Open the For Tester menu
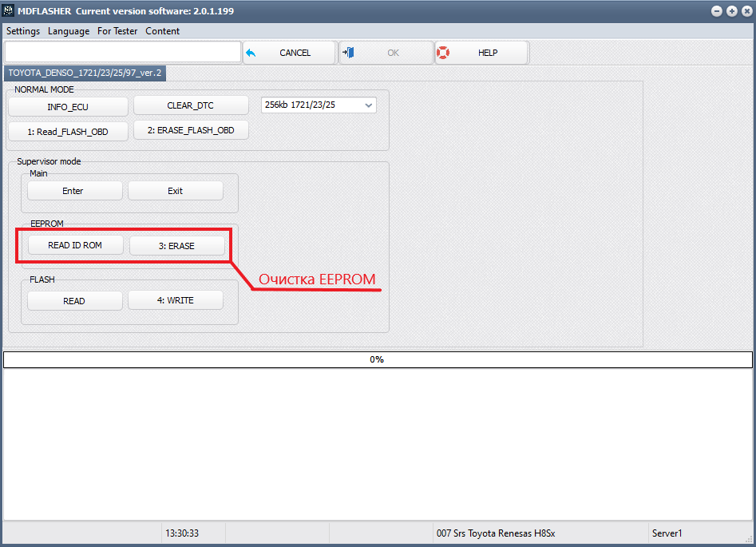756x547 pixels. [x=117, y=31]
